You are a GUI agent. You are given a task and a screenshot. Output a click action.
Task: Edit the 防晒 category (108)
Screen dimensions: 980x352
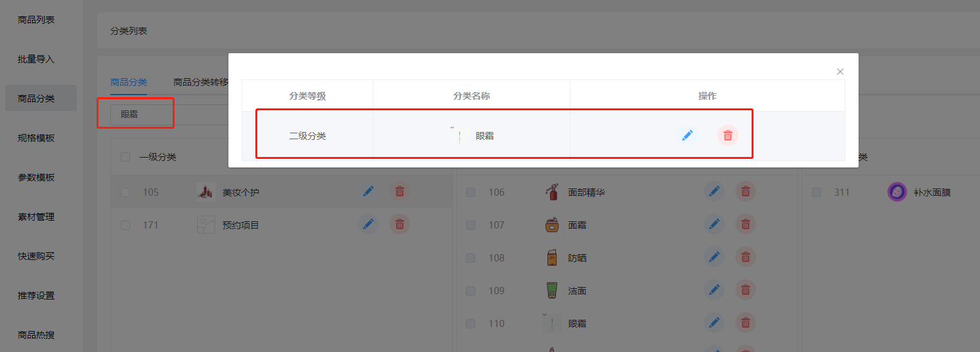(x=714, y=257)
